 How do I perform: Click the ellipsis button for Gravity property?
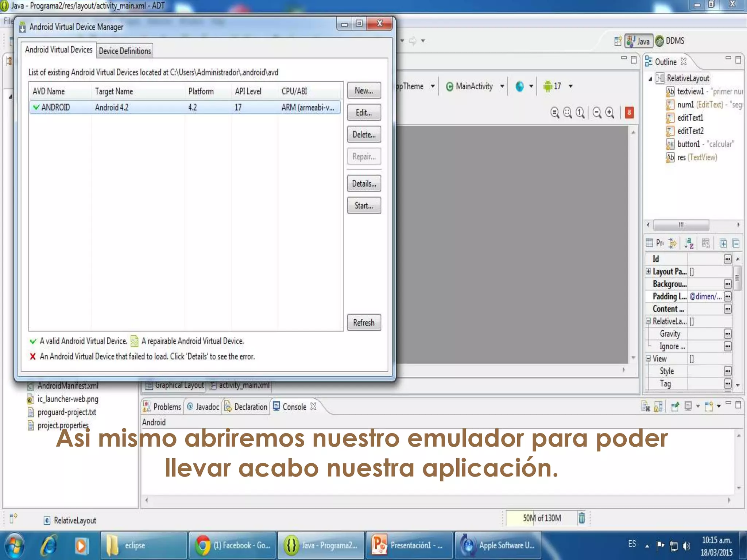728,334
